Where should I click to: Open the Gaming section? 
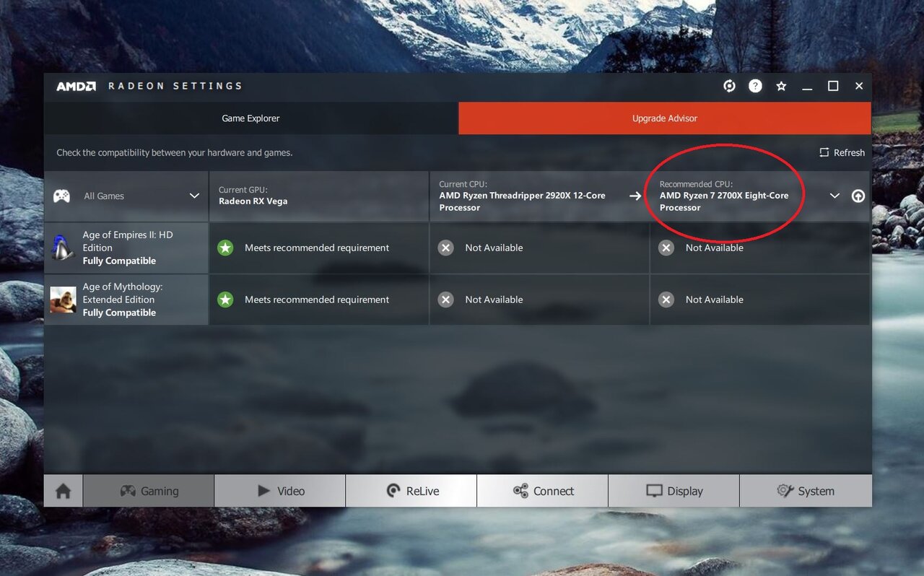click(149, 491)
